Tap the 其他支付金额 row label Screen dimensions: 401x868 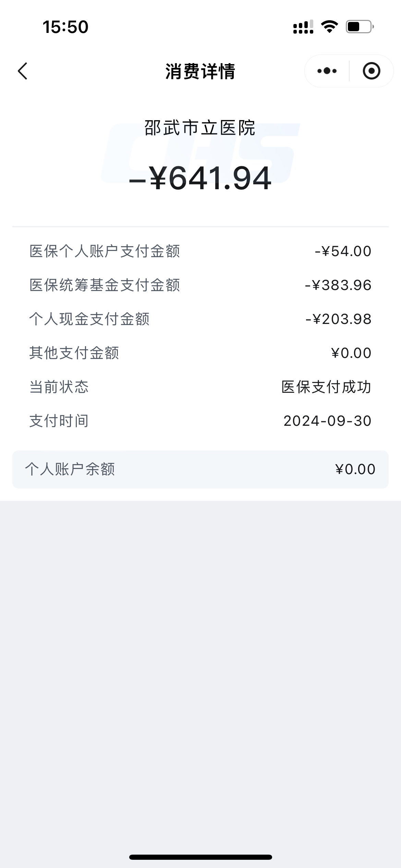pyautogui.click(x=74, y=353)
